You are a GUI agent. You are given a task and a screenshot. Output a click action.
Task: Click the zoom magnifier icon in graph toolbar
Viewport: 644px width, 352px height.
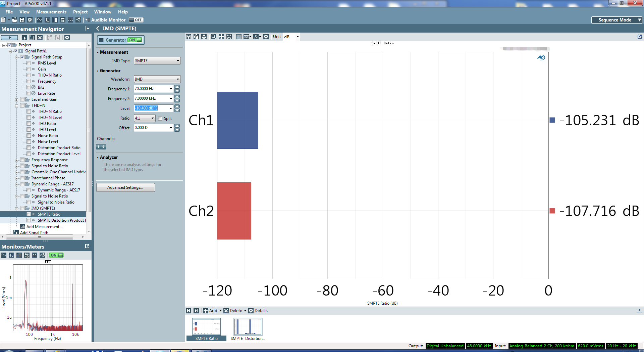point(213,37)
